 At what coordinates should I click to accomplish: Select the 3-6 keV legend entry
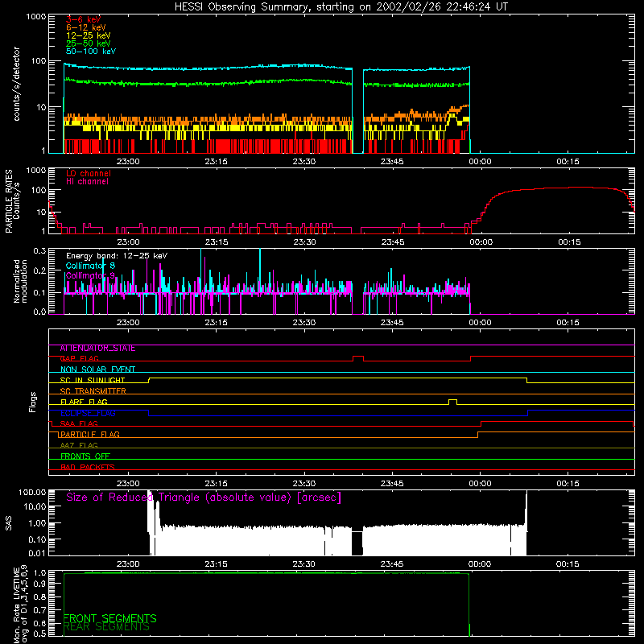pyautogui.click(x=84, y=19)
